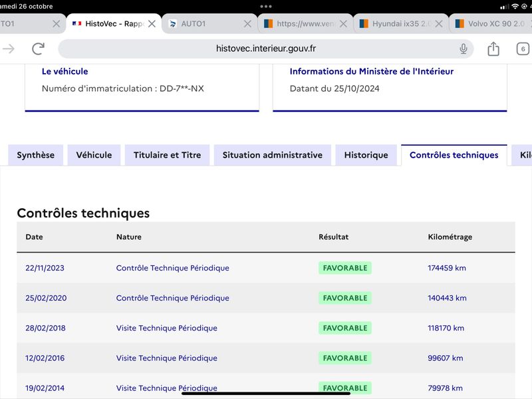Click the 140443 km value

coord(447,298)
